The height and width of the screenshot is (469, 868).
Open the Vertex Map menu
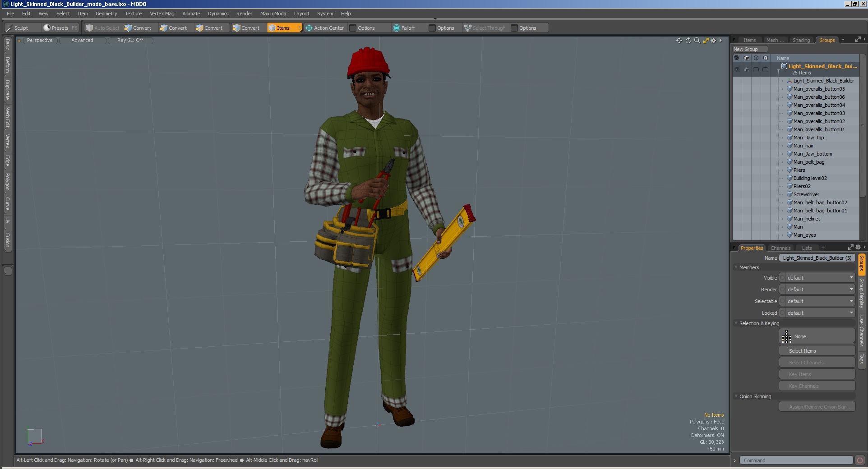tap(162, 14)
